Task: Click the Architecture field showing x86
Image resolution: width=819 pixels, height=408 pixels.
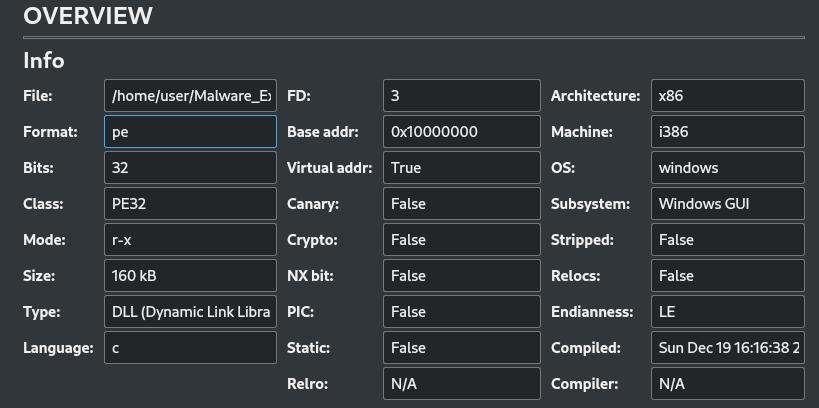Action: coord(727,96)
